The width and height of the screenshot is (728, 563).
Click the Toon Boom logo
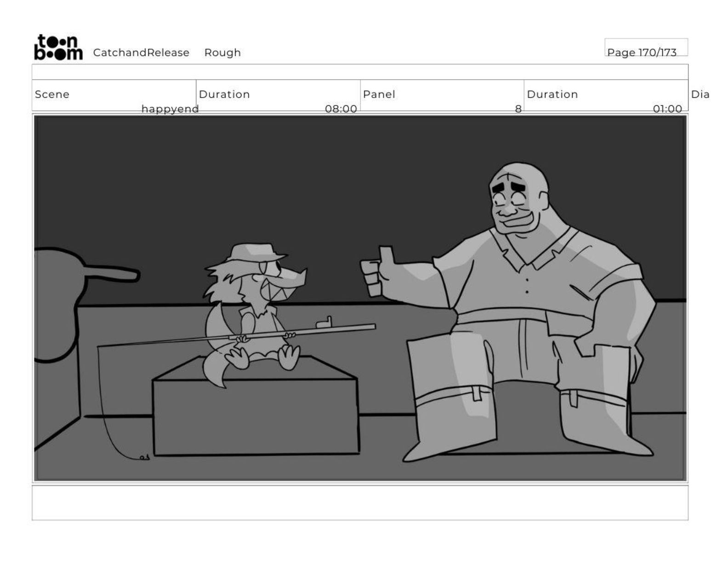[58, 47]
